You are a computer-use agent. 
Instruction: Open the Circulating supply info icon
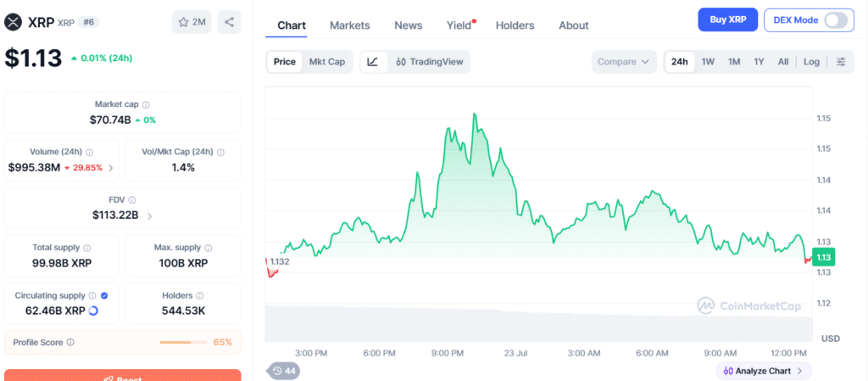coord(92,295)
